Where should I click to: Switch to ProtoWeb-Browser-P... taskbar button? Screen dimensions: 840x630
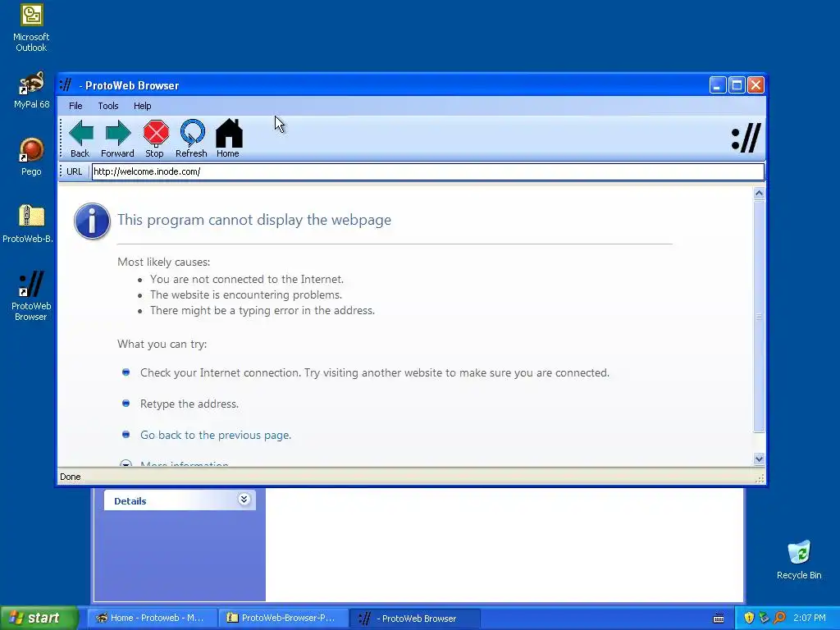tap(283, 619)
